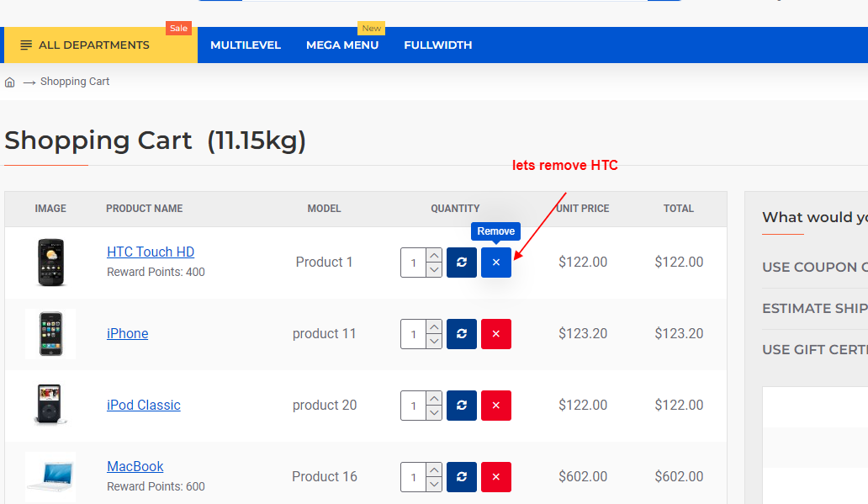Update the MacBook quantity
Image resolution: width=868 pixels, height=504 pixels.
[462, 477]
